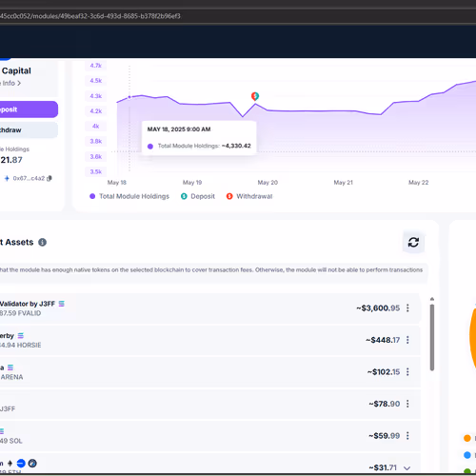Viewport: 476px width, 476px height.
Task: Open options menu for $59.99 row
Action: [407, 436]
